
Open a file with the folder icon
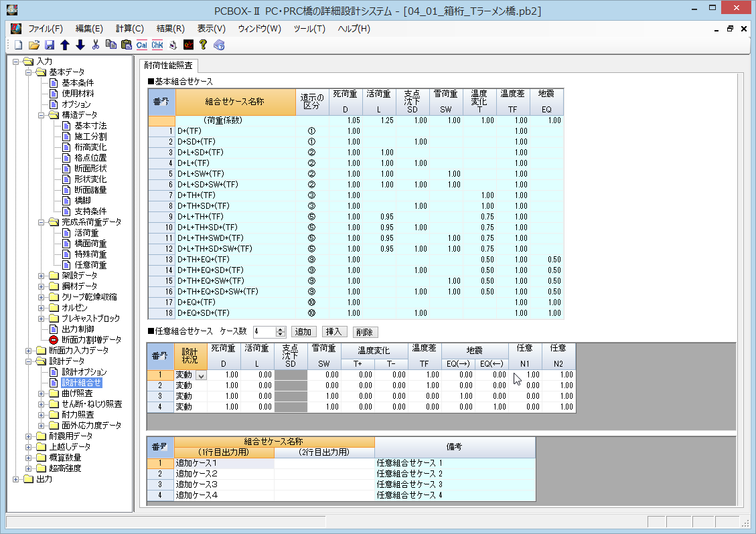point(33,45)
